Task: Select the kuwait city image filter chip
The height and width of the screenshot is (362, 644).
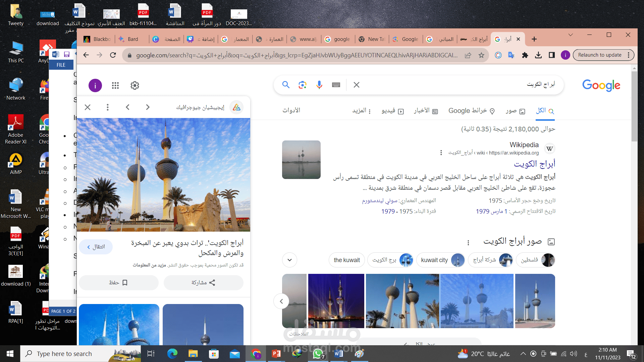Action: pos(440,260)
